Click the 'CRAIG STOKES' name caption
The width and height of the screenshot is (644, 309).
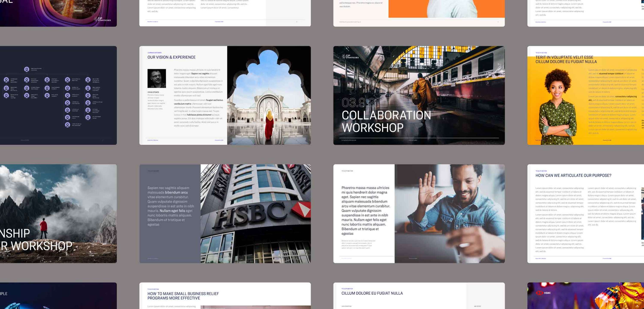[153, 92]
